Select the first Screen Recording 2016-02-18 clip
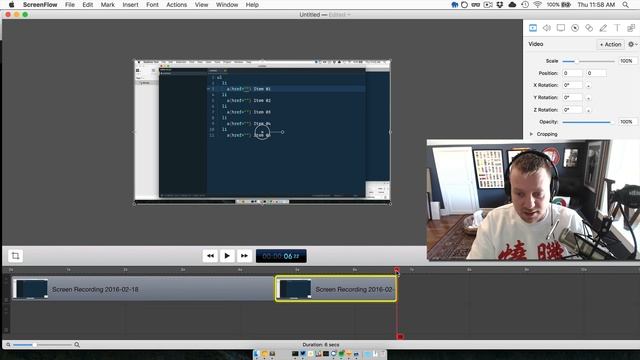 (143, 289)
